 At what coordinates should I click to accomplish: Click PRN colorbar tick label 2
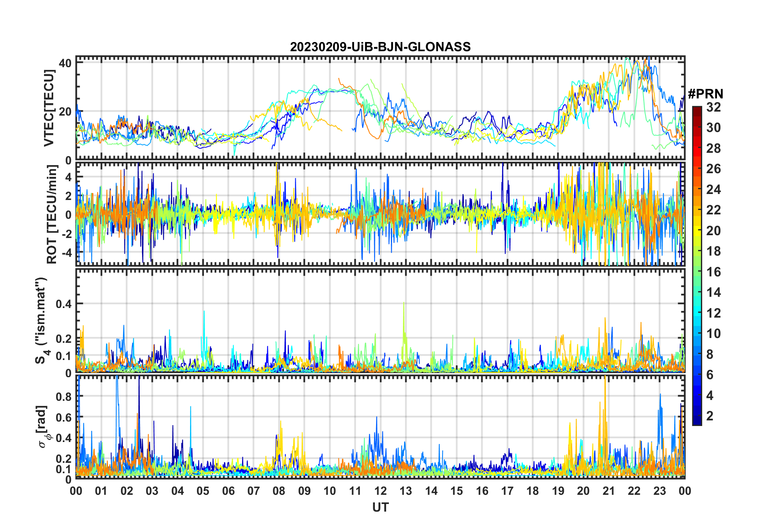(x=710, y=416)
